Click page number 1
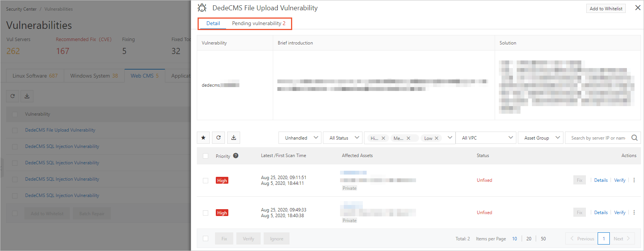 point(604,238)
